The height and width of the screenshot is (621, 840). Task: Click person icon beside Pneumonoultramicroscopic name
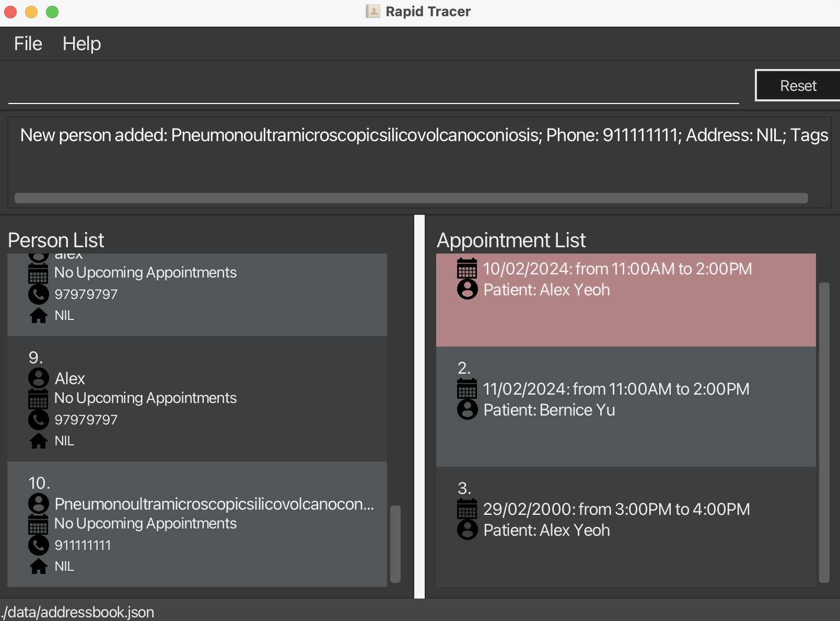(39, 503)
